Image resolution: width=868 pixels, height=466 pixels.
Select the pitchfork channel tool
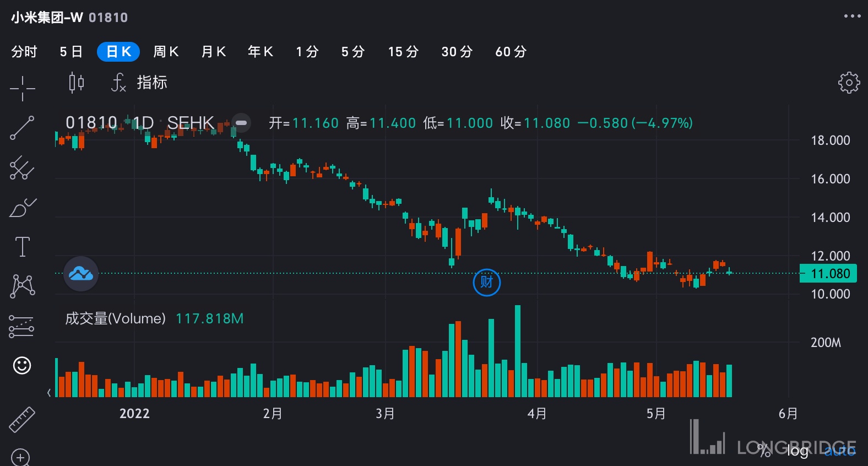tap(23, 167)
